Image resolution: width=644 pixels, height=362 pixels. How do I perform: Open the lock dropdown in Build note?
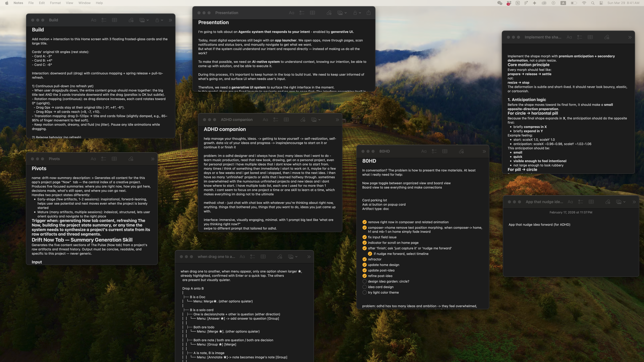tap(159, 20)
